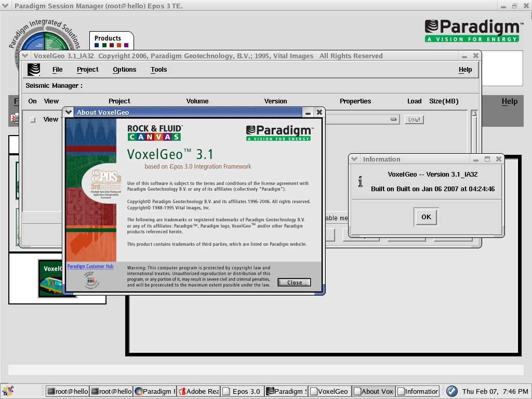This screenshot has height=399, width=532.
Task: Open the Options menu in VoxelGeo
Action: pyautogui.click(x=124, y=70)
